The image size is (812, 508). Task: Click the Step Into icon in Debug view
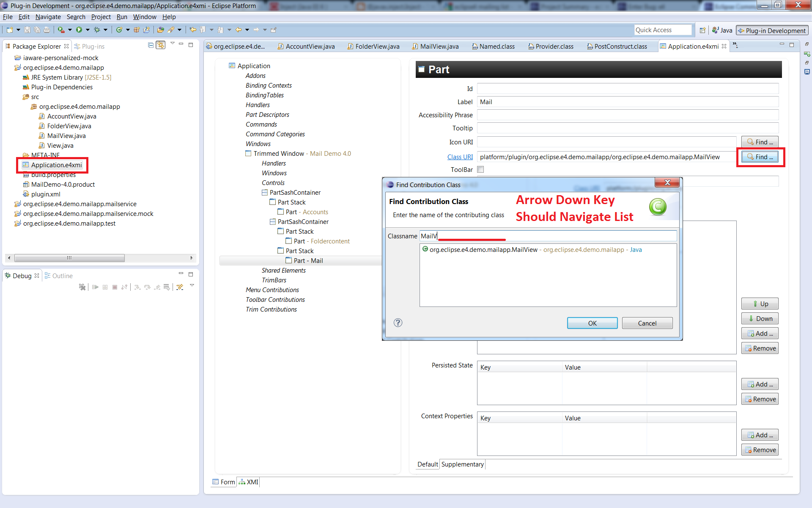tap(137, 287)
